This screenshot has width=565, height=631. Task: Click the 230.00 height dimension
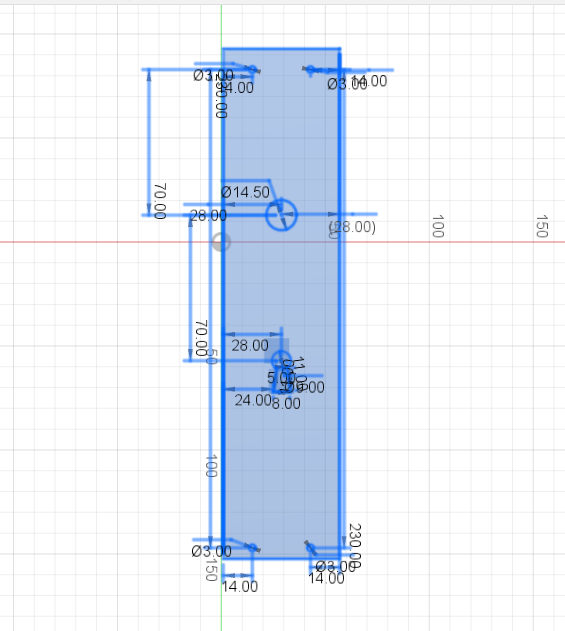tap(354, 546)
